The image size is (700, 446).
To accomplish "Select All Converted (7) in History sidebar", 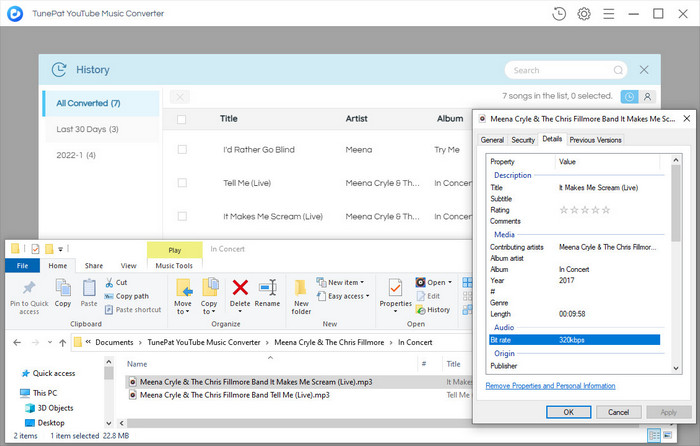I will 101,103.
